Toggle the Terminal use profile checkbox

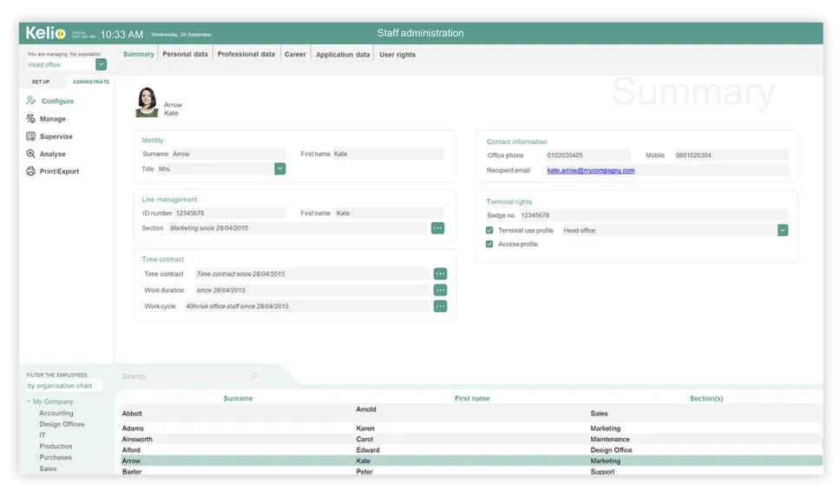coord(489,230)
